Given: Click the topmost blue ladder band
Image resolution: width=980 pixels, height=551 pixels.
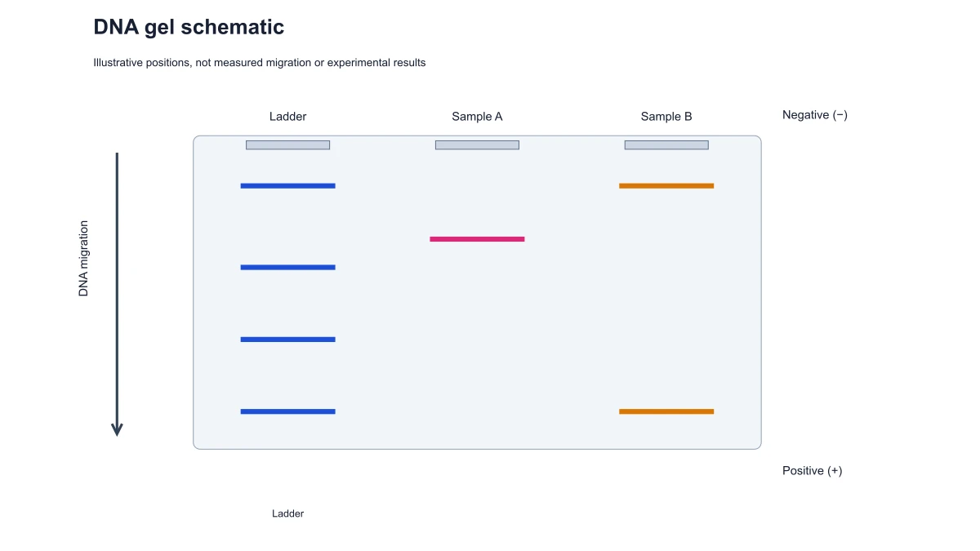Looking at the screenshot, I should (x=287, y=185).
